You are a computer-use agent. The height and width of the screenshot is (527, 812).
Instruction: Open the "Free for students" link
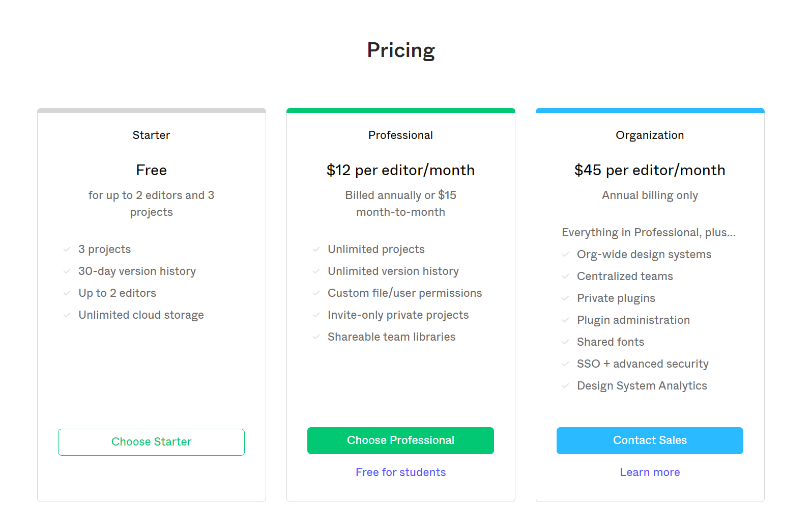coord(401,473)
